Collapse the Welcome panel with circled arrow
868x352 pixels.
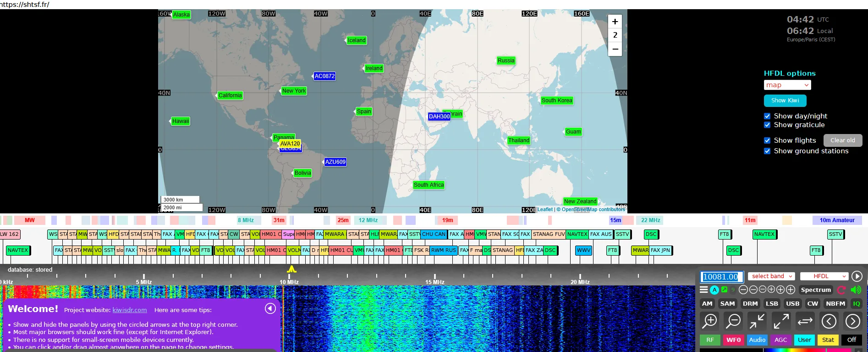click(270, 308)
